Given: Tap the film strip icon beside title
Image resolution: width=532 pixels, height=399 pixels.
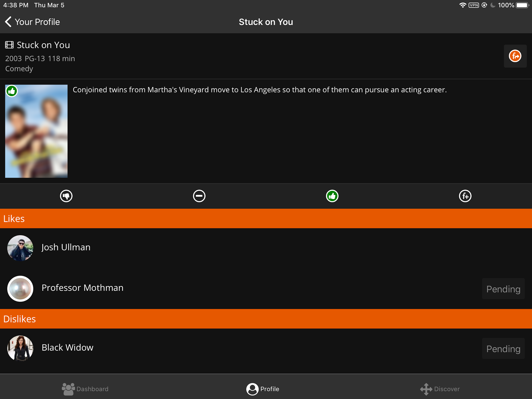Looking at the screenshot, I should [x=9, y=45].
